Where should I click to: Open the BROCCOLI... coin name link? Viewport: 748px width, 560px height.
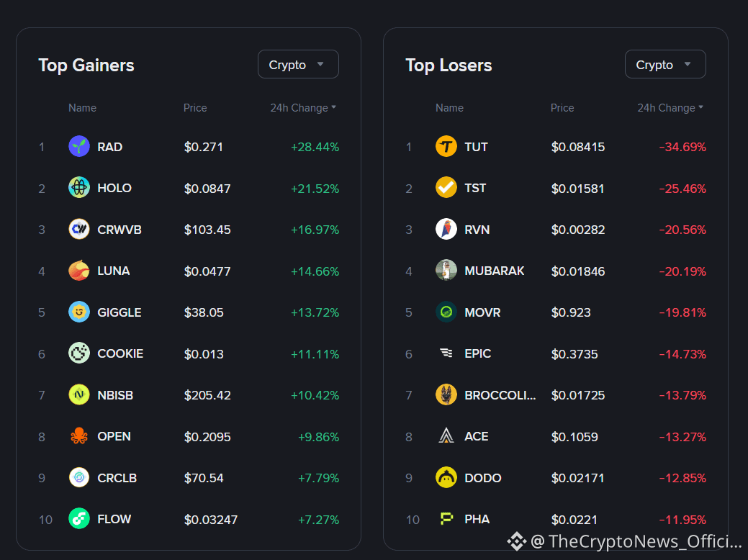[500, 395]
